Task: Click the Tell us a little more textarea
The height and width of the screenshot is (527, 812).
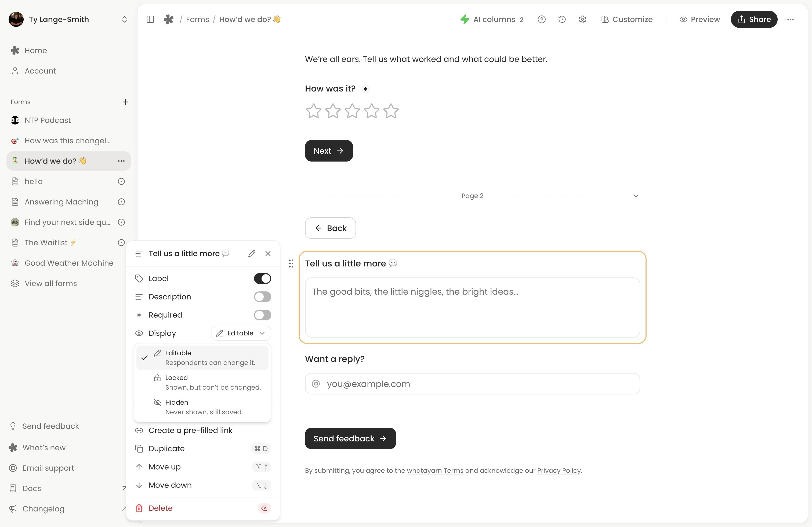Action: (x=472, y=308)
